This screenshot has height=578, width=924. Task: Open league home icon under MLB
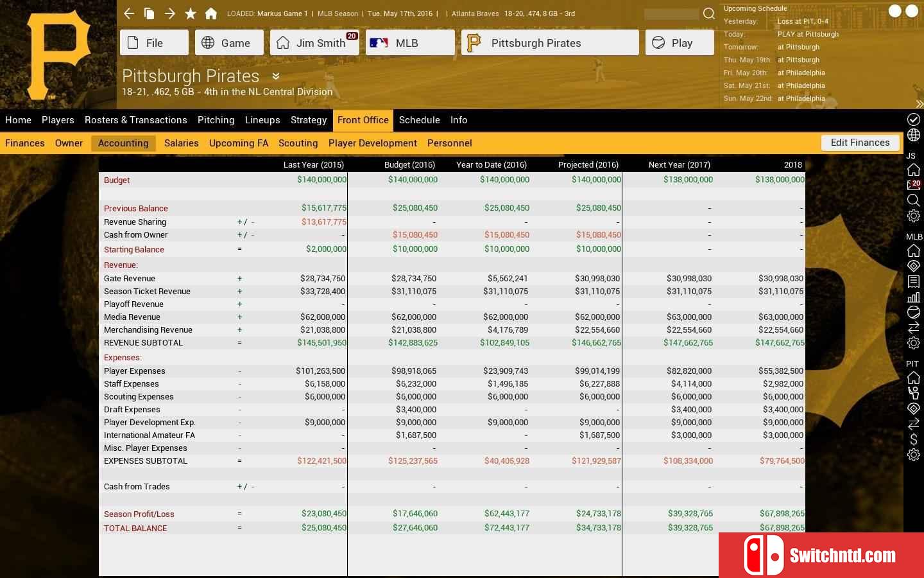[914, 250]
